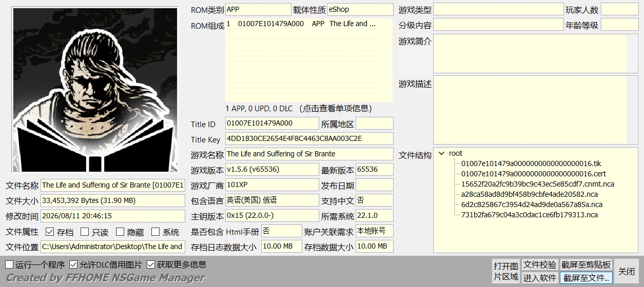The height and width of the screenshot is (287, 644).
Task: Click the 支持中文 field showing 否
Action: (374, 200)
